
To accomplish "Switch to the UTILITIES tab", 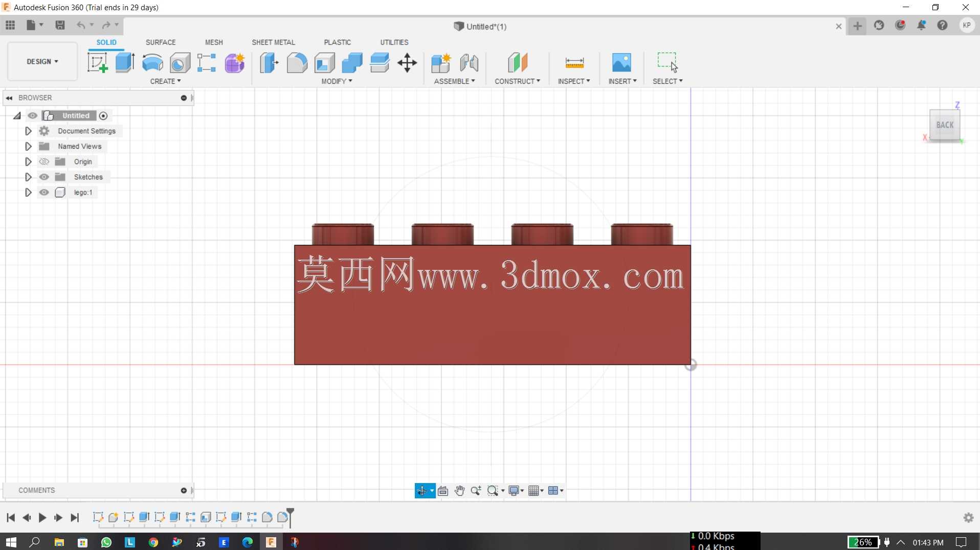I will (x=394, y=42).
